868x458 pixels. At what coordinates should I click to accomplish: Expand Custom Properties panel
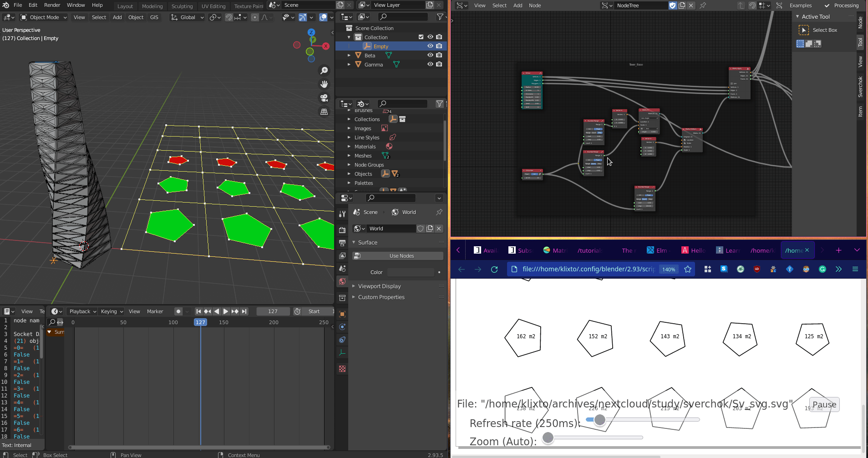click(354, 297)
